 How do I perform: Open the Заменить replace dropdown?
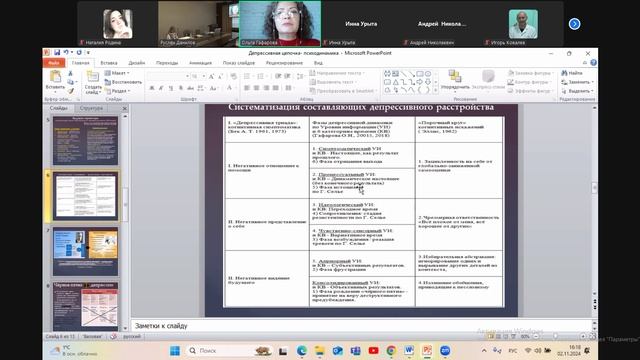[578, 82]
